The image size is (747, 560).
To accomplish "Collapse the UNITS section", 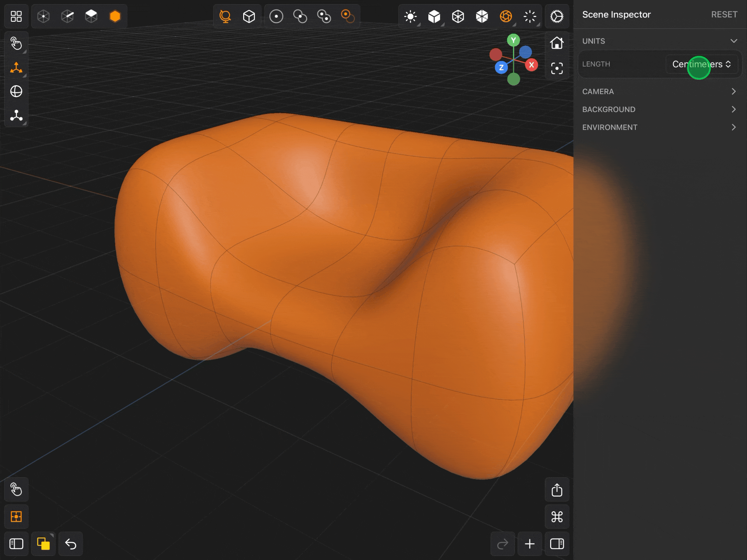I will tap(733, 41).
